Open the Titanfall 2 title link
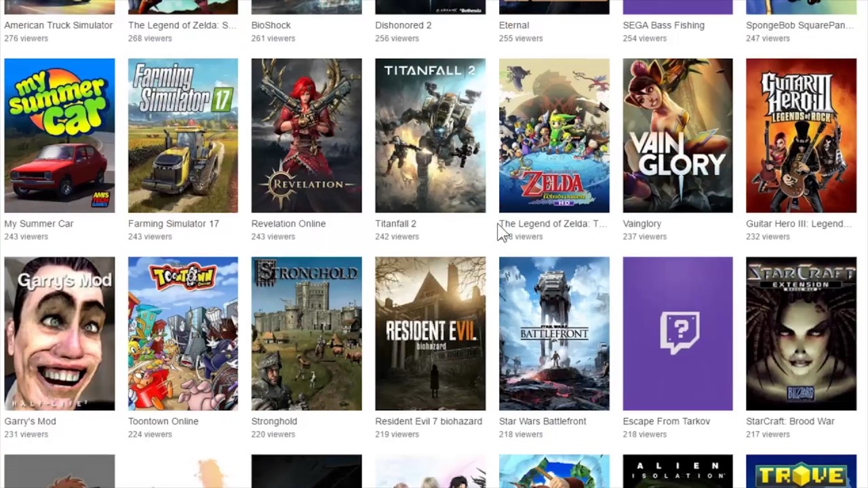Image resolution: width=868 pixels, height=488 pixels. click(x=396, y=224)
